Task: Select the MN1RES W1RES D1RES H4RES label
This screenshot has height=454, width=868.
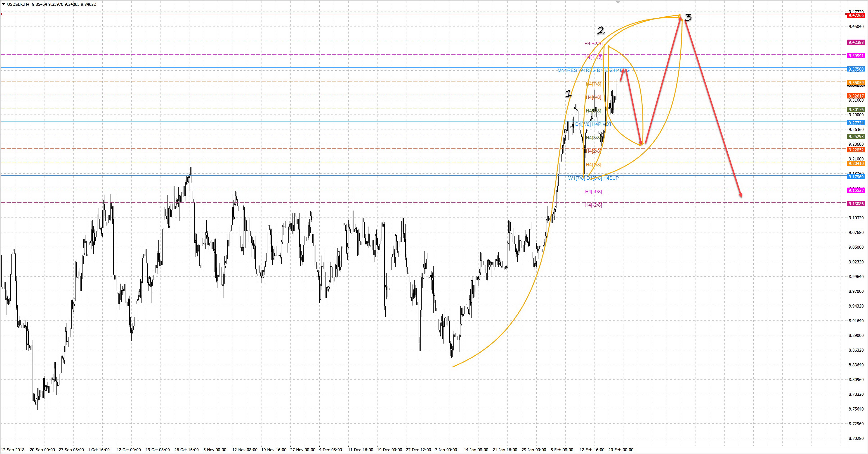Action: click(x=593, y=70)
